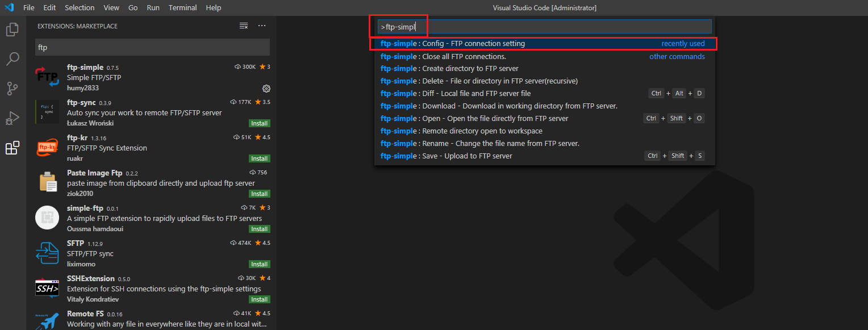This screenshot has width=868, height=330.
Task: Open the View menu
Action: click(x=111, y=8)
